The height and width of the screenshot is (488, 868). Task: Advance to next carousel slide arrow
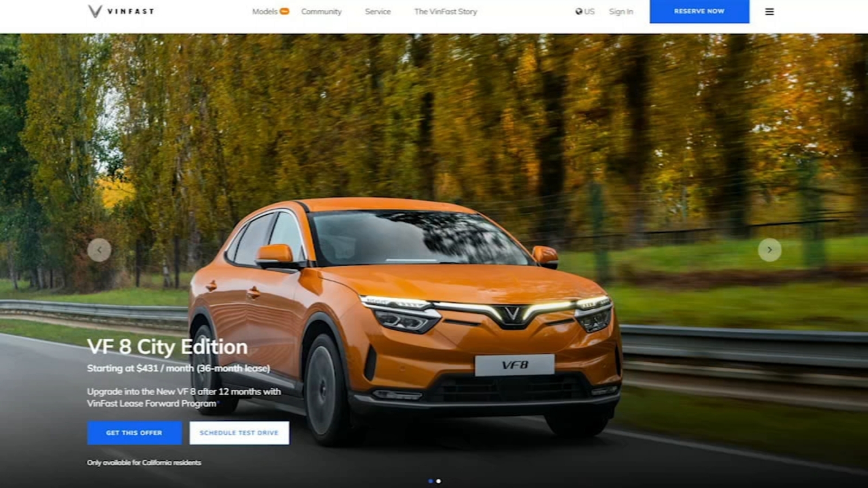[x=769, y=250]
